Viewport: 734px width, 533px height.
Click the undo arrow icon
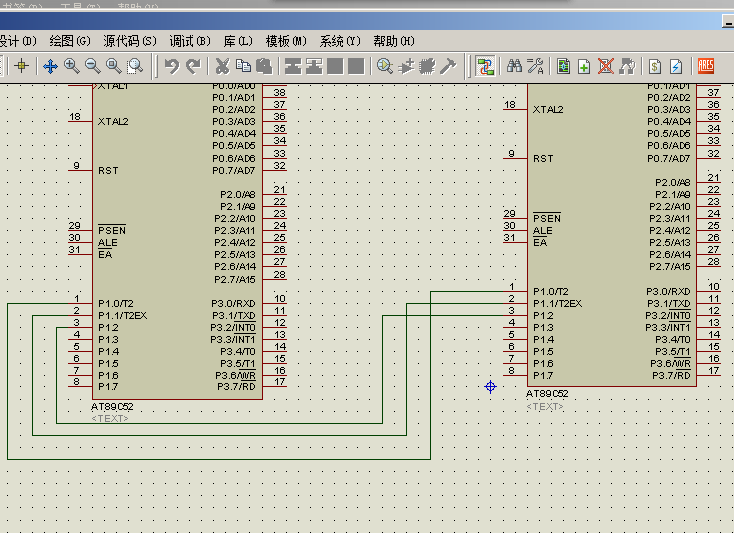point(172,66)
